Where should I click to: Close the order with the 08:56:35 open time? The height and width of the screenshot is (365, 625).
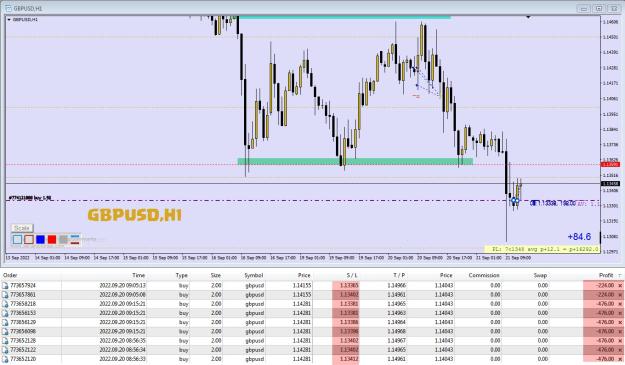coord(620,341)
